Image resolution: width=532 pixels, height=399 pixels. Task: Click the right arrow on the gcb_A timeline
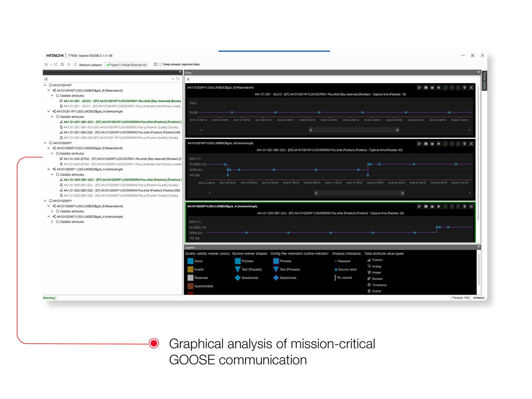469,193
